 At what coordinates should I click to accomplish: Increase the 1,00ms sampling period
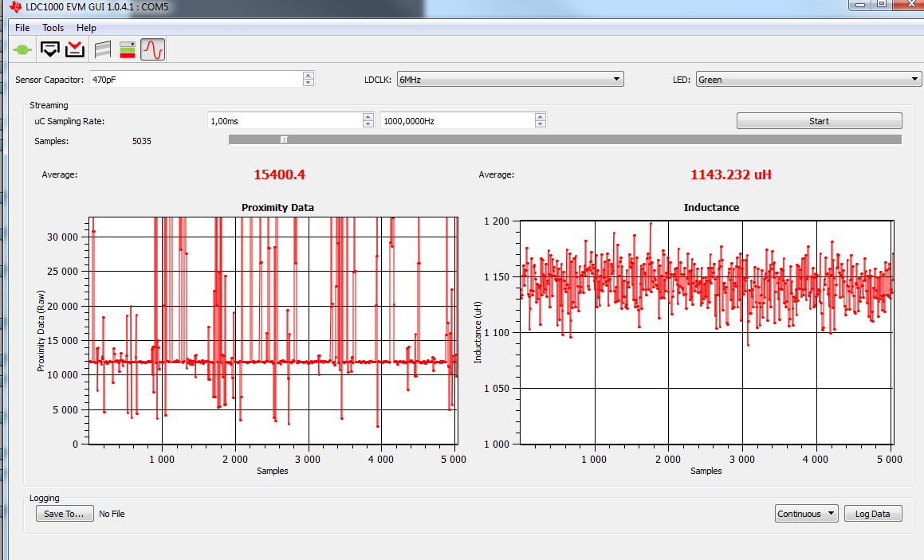(x=368, y=117)
